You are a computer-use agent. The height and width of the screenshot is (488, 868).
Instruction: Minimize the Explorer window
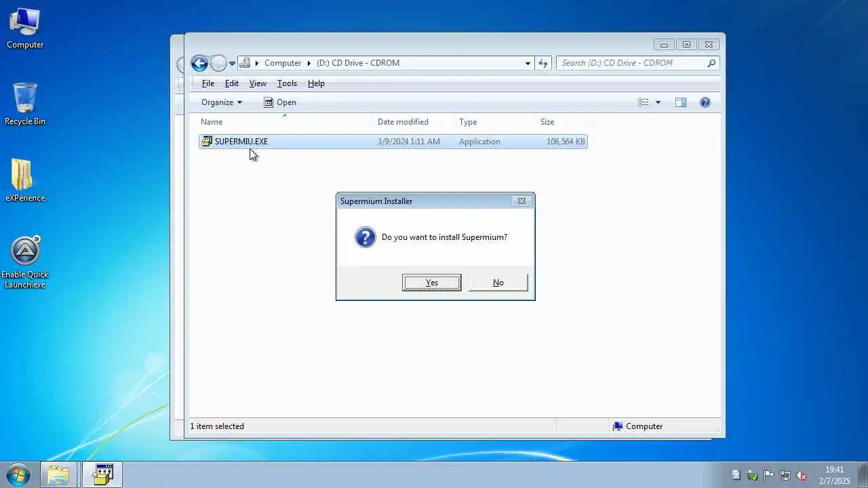(664, 45)
